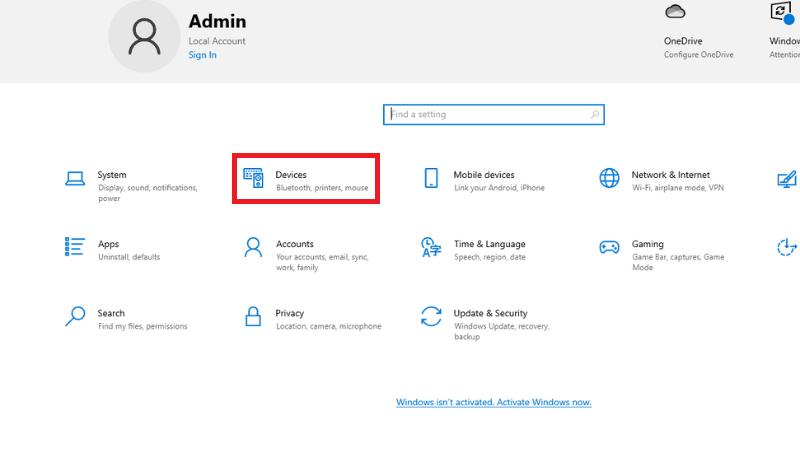Viewport: 800px width, 450px height.
Task: Select the Accounts person icon
Action: (x=254, y=247)
